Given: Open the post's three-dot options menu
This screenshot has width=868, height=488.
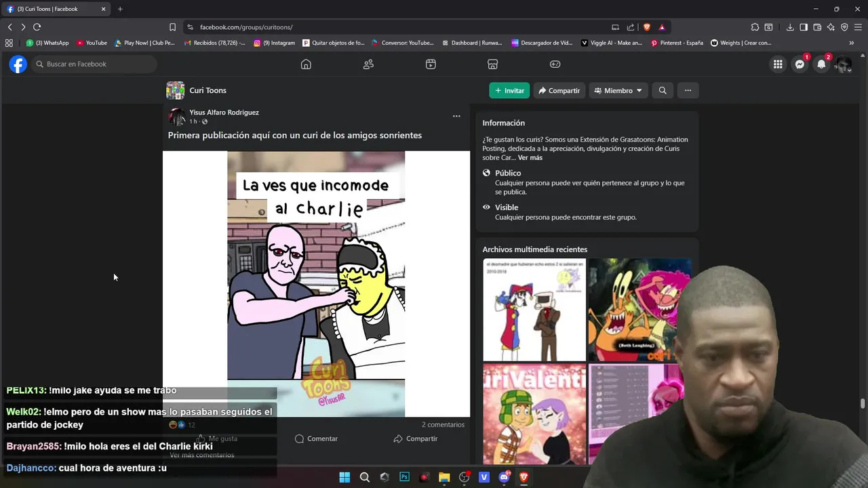Looking at the screenshot, I should coord(456,116).
